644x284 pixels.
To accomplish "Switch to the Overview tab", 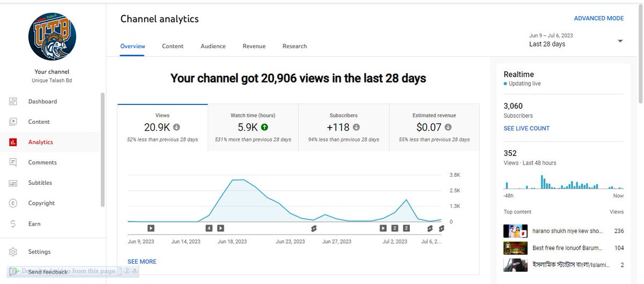I will pos(133,47).
